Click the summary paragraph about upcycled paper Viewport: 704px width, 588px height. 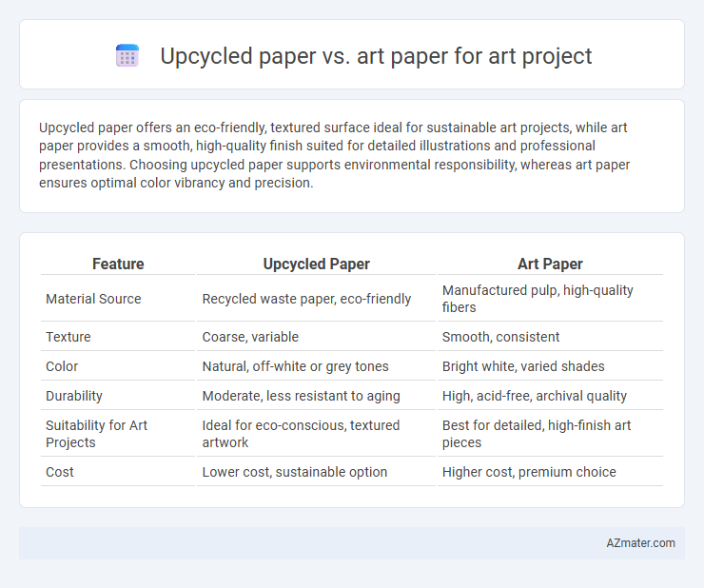[335, 155]
